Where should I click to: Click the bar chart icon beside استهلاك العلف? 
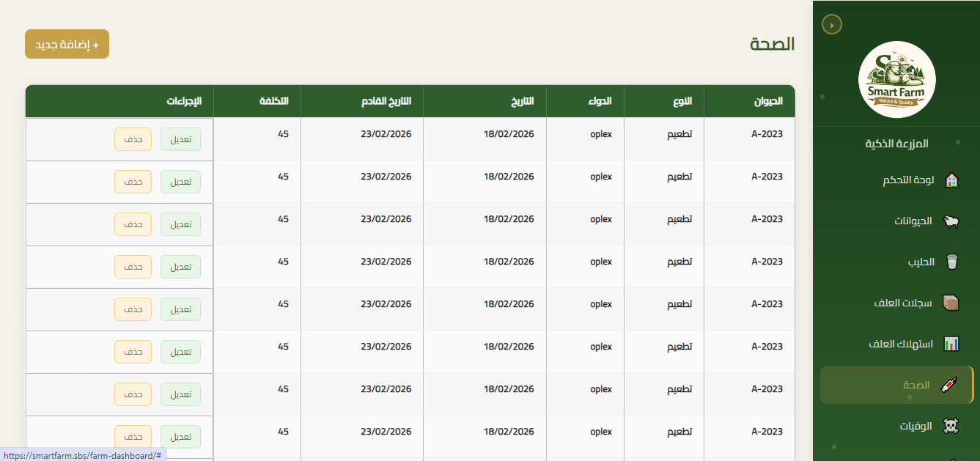click(x=951, y=344)
